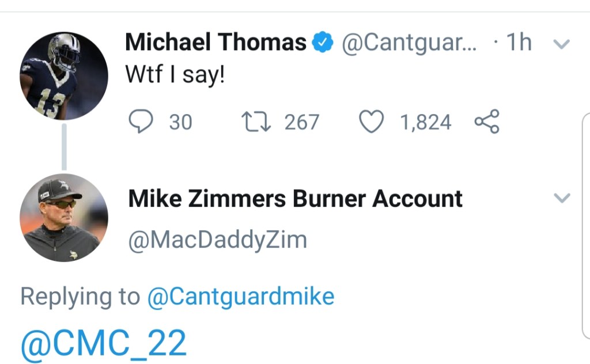Open the truncated @Cantguar... handle

pyautogui.click(x=409, y=43)
